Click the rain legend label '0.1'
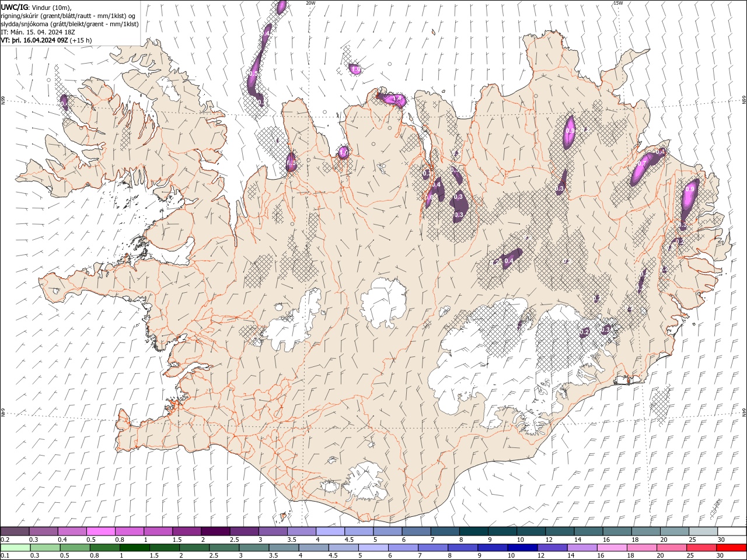747x560 pixels. [x=4, y=556]
